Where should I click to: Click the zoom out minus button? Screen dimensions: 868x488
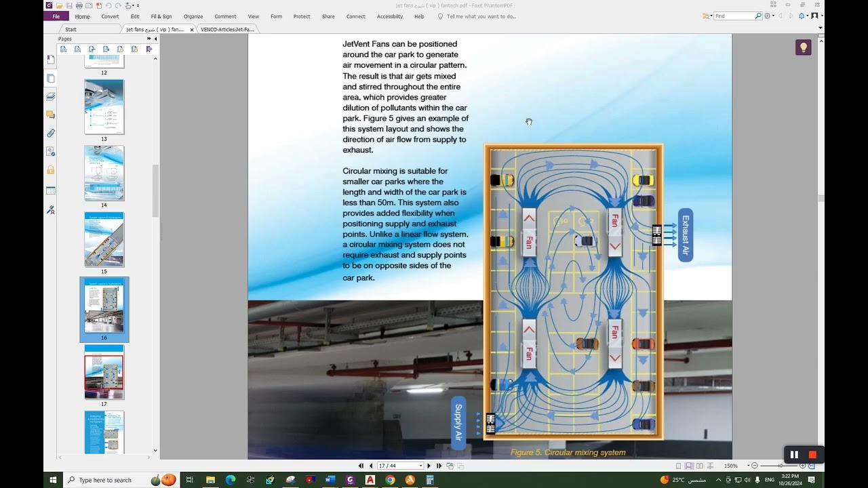point(755,466)
